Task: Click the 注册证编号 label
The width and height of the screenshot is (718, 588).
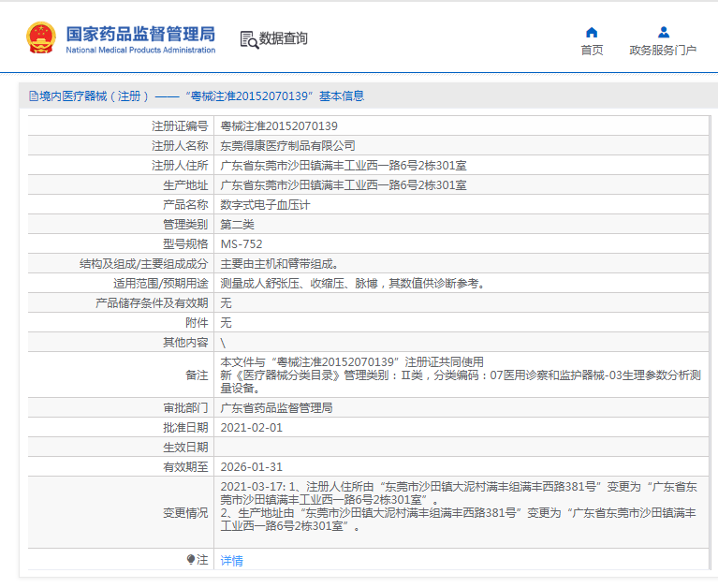Action: [180, 126]
